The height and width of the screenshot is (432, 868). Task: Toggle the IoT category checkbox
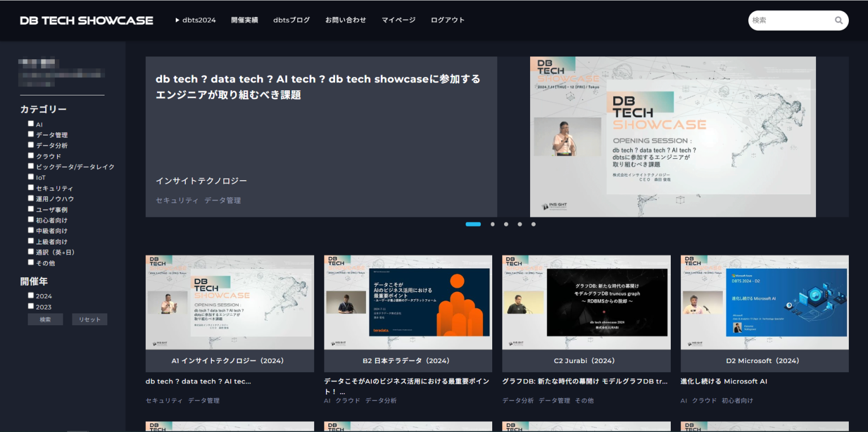pos(31,177)
